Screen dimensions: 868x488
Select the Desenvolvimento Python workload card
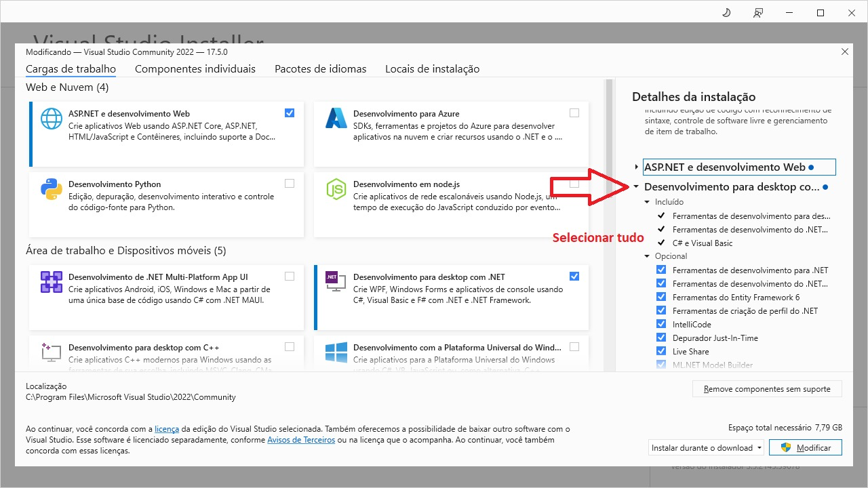[166, 204]
